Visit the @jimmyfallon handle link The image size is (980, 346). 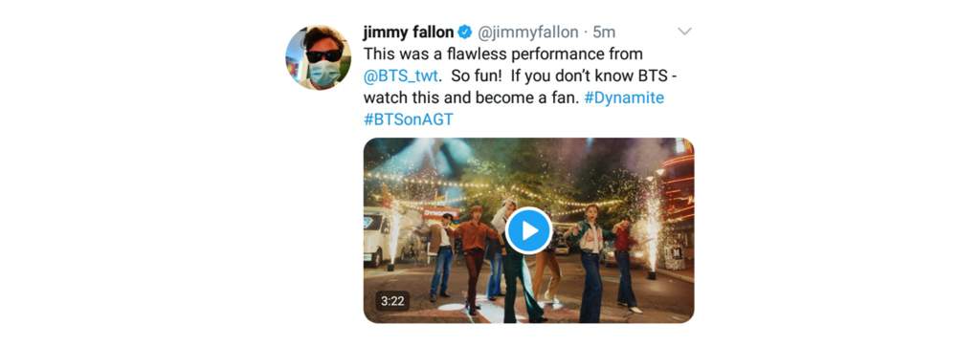pos(528,32)
